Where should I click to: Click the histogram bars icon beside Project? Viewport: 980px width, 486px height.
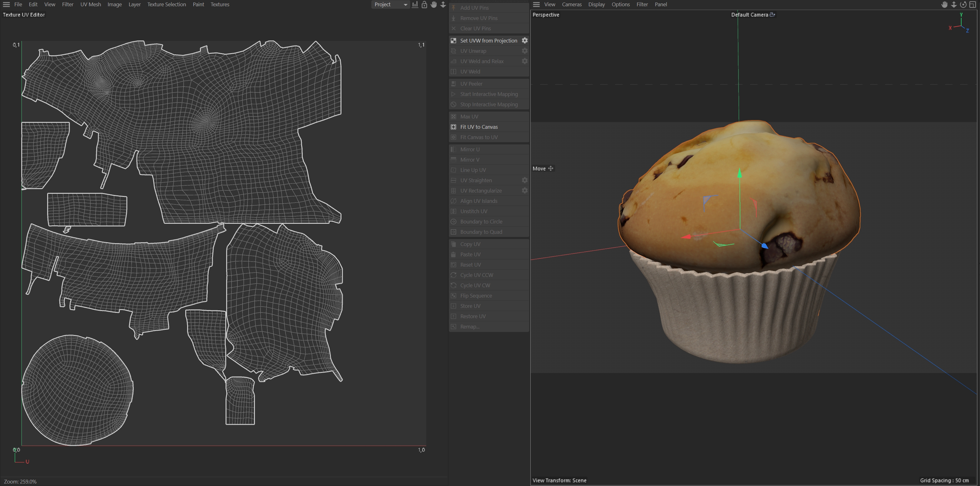[x=415, y=5]
